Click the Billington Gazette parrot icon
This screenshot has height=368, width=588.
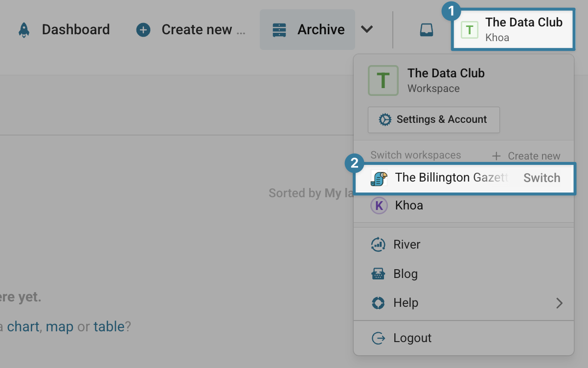(379, 178)
